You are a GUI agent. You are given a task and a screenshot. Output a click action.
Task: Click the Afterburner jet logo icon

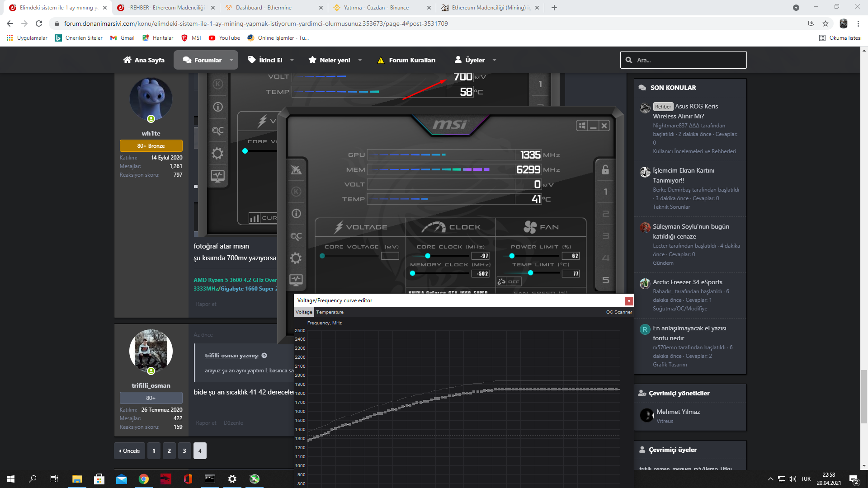click(296, 169)
